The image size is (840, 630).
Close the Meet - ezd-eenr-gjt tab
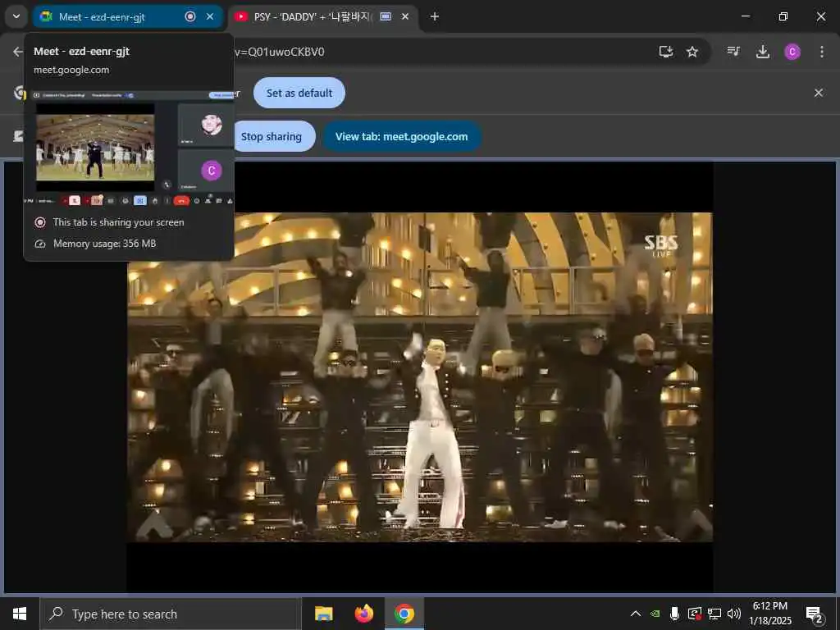210,16
